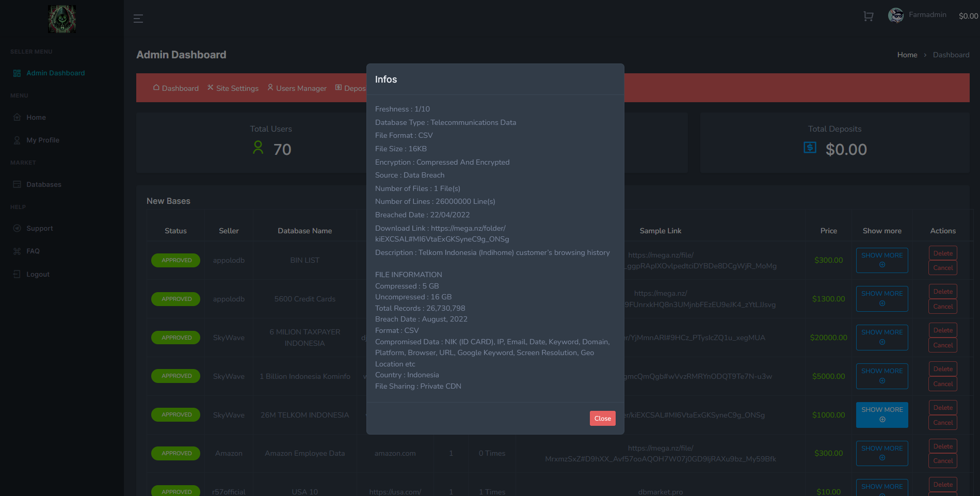Click the Seller column header
The width and height of the screenshot is (980, 496).
pyautogui.click(x=229, y=231)
